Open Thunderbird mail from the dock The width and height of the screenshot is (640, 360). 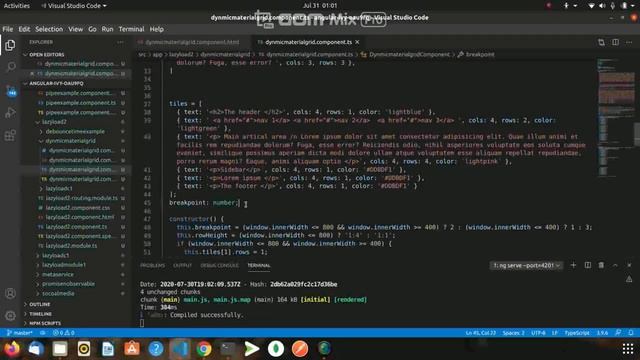click(x=36, y=349)
